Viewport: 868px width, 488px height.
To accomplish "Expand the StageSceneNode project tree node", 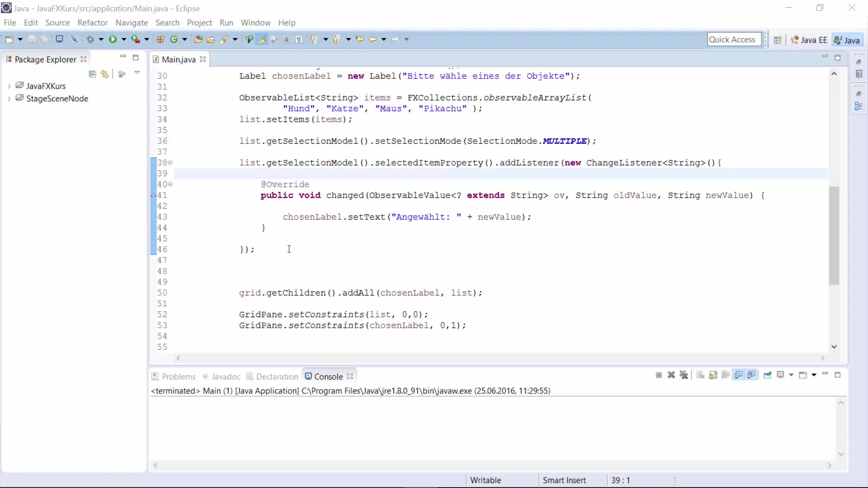I will click(x=9, y=99).
